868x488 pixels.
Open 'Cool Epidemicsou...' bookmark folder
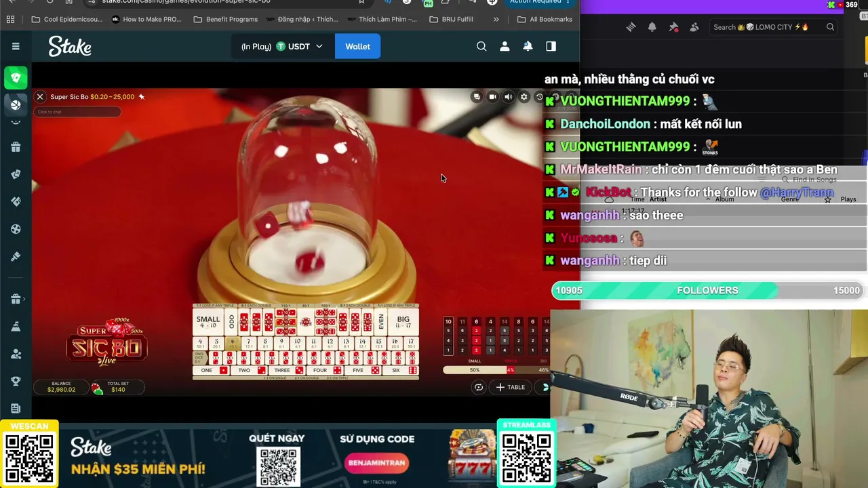click(66, 19)
